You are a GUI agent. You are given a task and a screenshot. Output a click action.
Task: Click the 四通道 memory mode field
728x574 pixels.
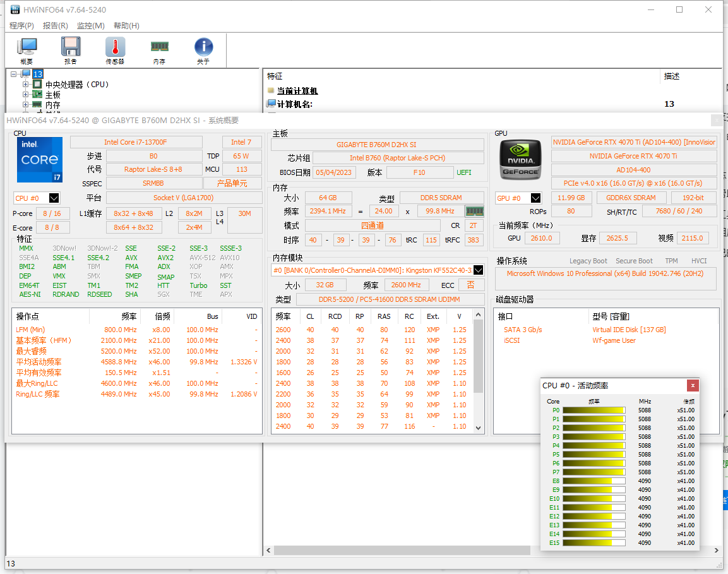click(x=373, y=225)
